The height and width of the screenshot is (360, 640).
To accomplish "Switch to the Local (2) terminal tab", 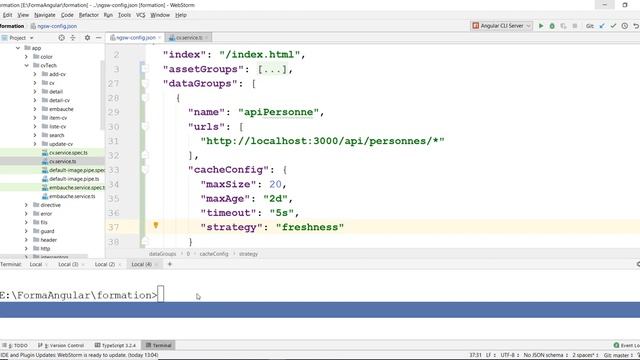I will pos(104,264).
